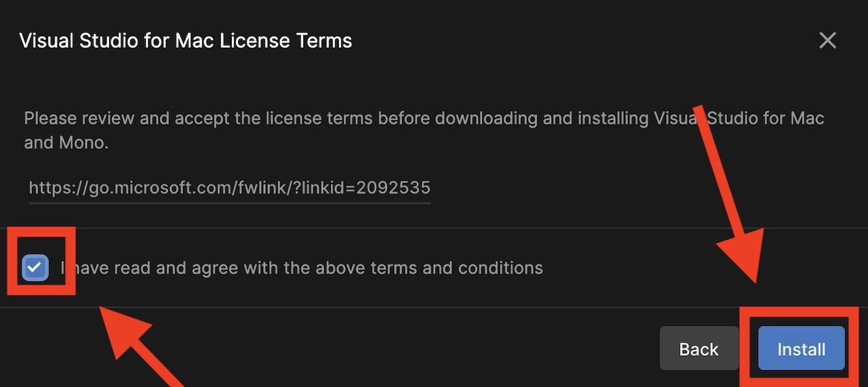868x387 pixels.
Task: Click the 'I have read and agree' label
Action: click(x=302, y=268)
